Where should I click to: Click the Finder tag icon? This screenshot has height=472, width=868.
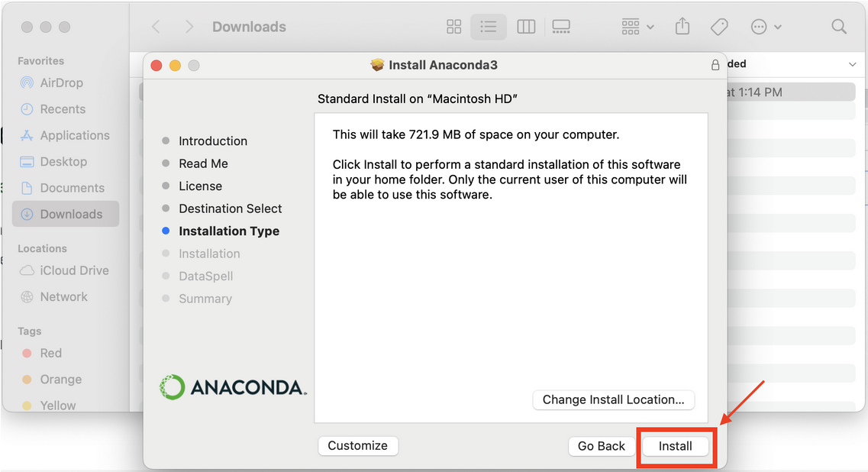[719, 27]
